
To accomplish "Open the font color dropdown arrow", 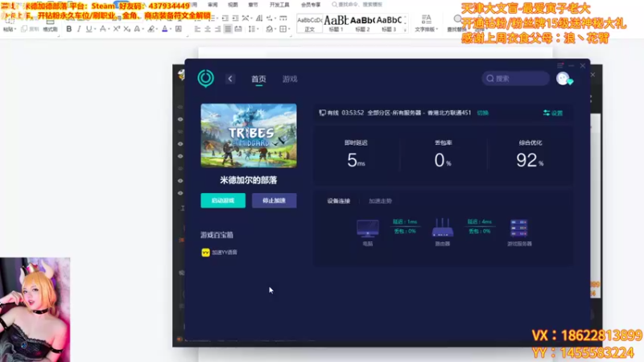I will click(x=170, y=29).
